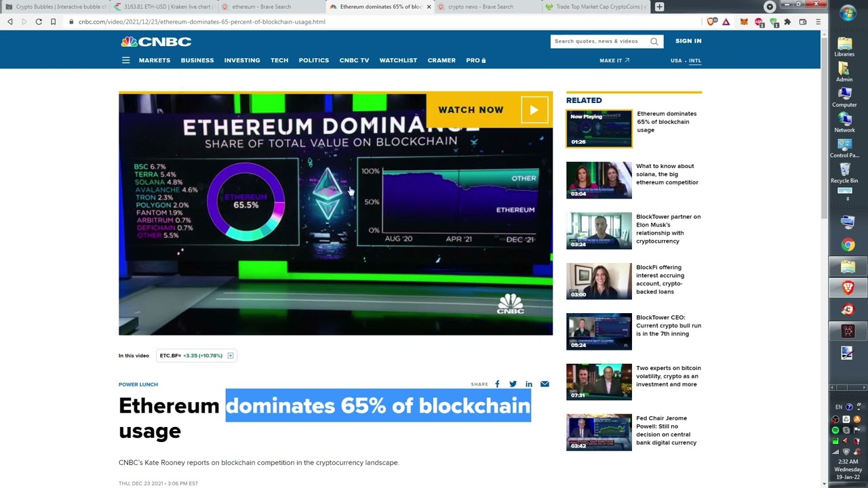
Task: Open the Recycle Bin desktop icon
Action: tap(844, 173)
